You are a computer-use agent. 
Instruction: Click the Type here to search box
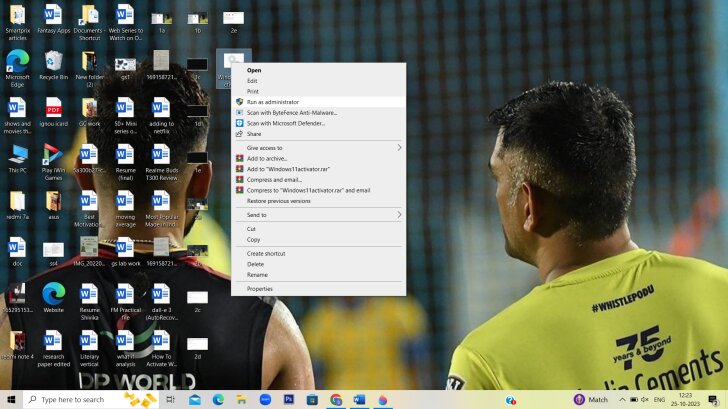pos(91,399)
